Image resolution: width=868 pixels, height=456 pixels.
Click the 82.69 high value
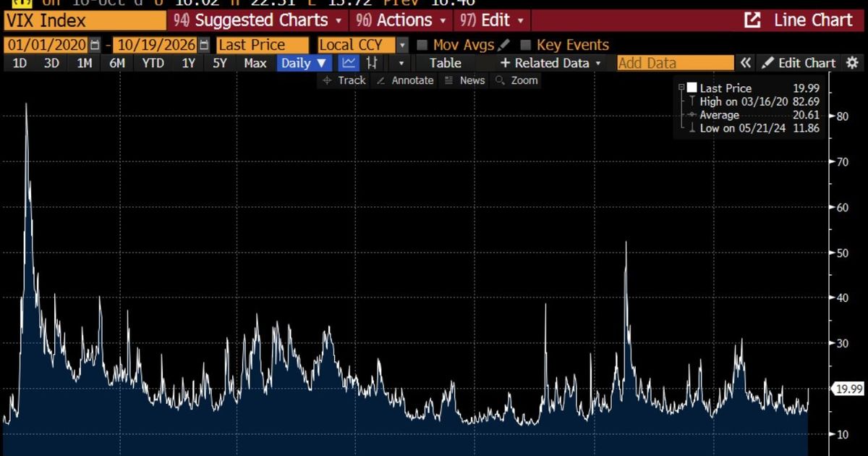[807, 102]
